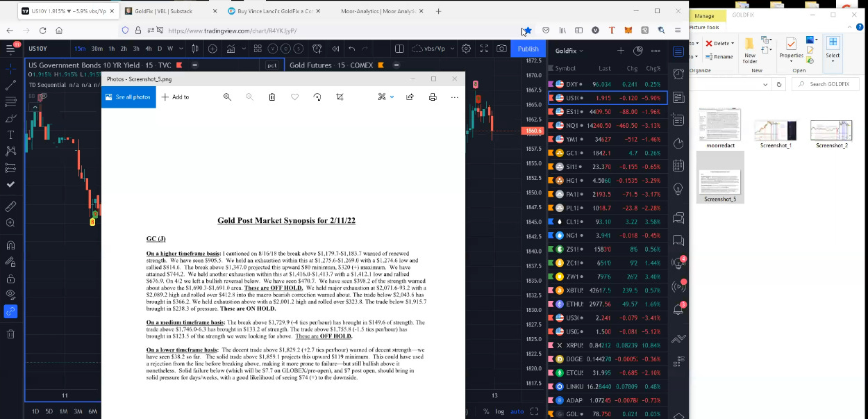Click the undo arrow in chart toolbar

pyautogui.click(x=352, y=49)
